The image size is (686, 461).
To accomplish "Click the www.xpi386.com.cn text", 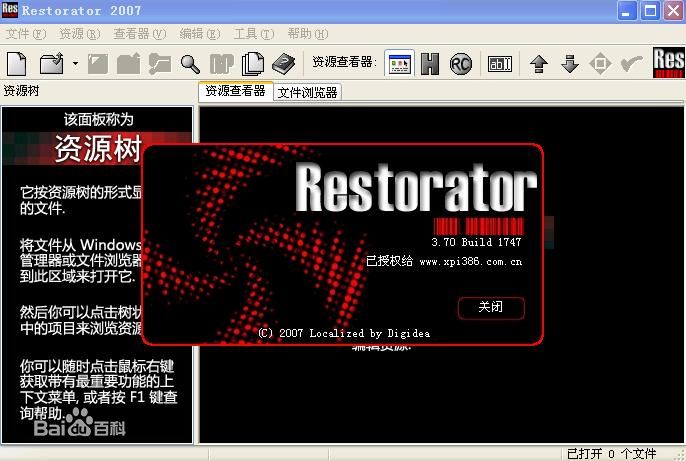I will tap(471, 262).
